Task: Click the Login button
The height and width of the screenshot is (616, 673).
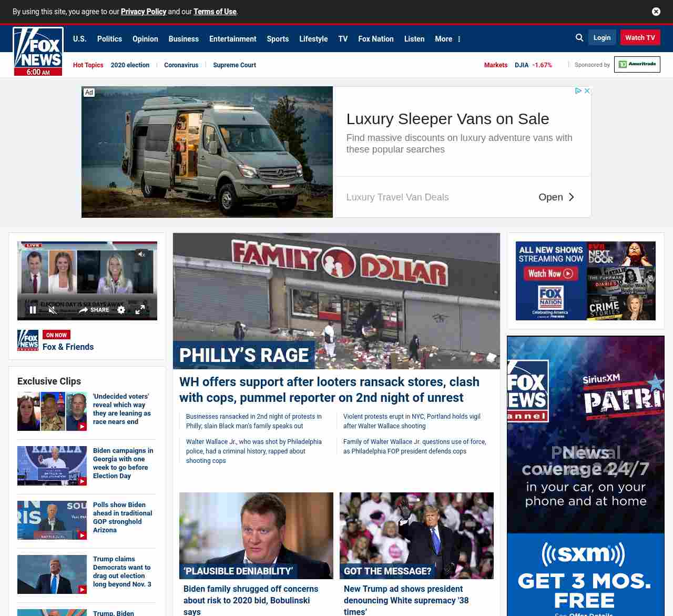Action: click(602, 38)
